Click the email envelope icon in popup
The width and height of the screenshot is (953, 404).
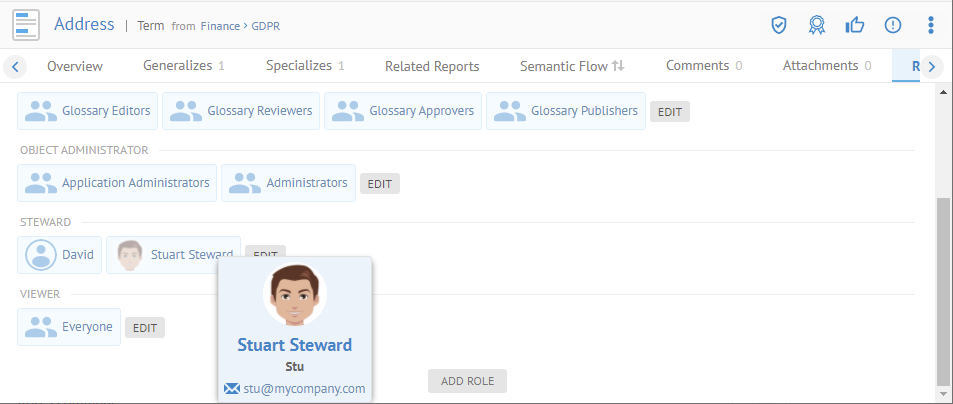click(232, 389)
